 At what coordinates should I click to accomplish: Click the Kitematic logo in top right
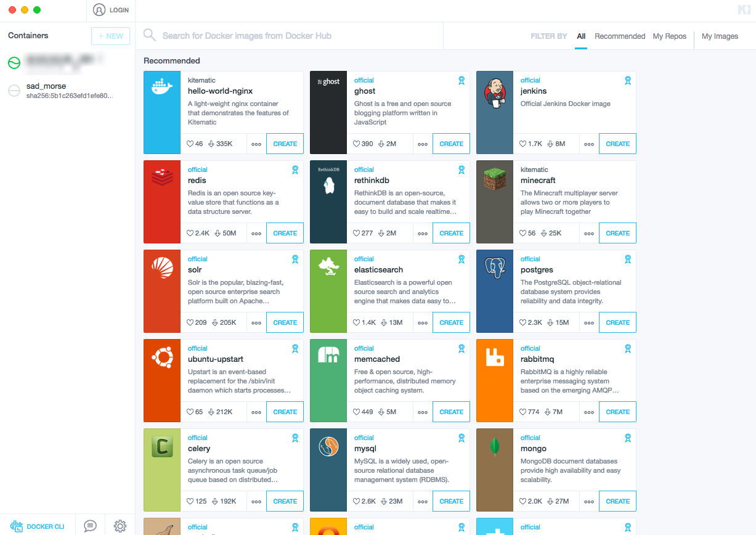(743, 9)
